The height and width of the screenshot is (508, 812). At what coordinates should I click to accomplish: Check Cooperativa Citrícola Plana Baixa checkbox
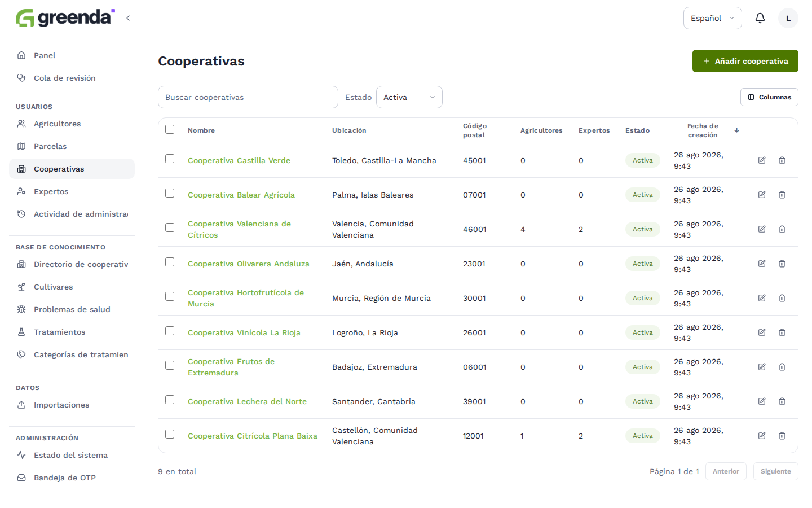click(170, 434)
